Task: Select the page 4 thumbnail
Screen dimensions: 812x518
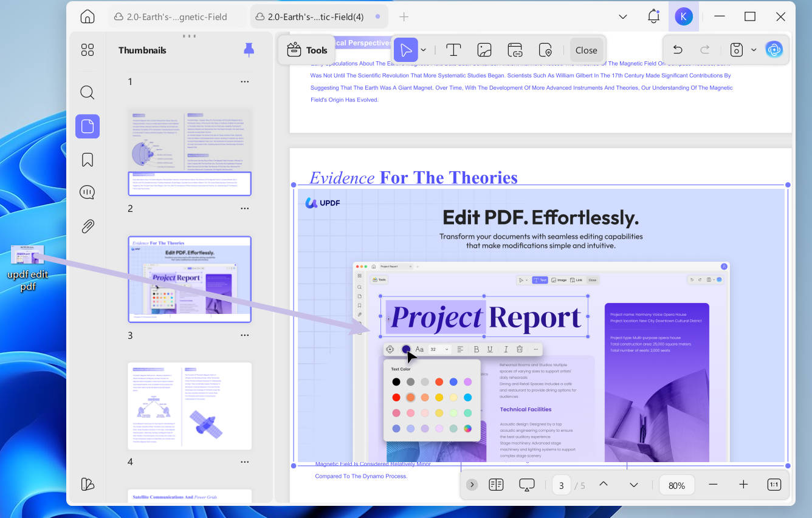Action: click(190, 406)
